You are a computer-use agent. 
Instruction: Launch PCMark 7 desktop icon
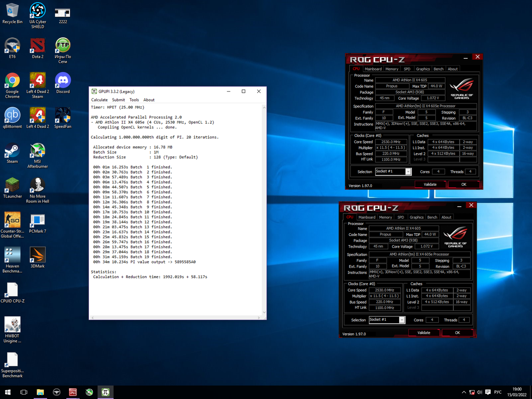coord(38,223)
